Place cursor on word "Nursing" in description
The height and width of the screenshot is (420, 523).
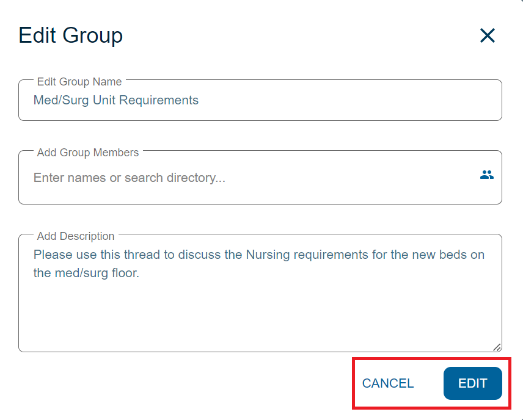(268, 255)
